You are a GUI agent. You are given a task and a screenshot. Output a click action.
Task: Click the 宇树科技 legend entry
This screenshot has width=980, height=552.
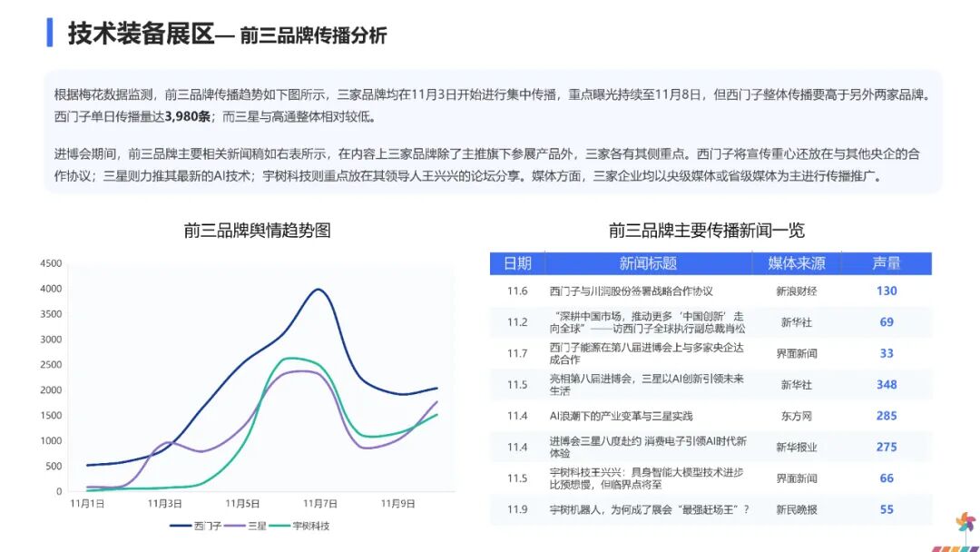tap(300, 526)
